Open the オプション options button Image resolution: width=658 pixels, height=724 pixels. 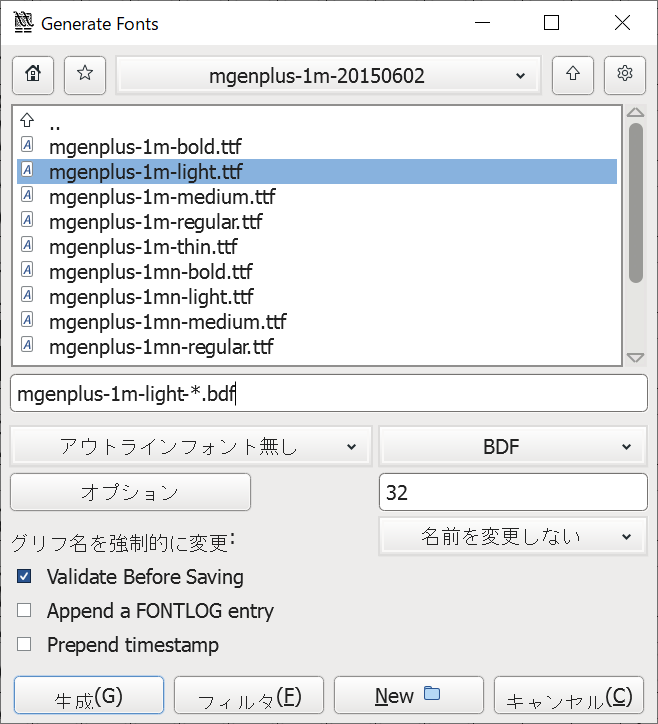pos(131,492)
